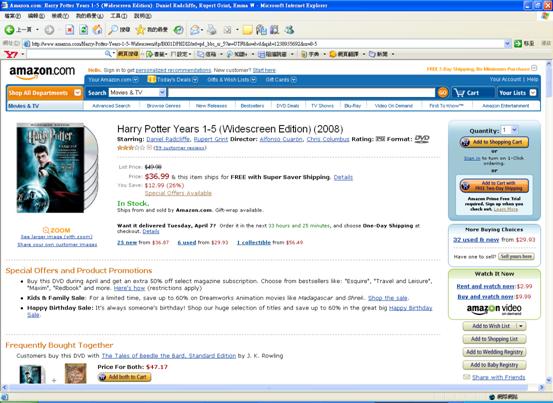
Task: Open the Bestsellers tab
Action: (x=252, y=106)
